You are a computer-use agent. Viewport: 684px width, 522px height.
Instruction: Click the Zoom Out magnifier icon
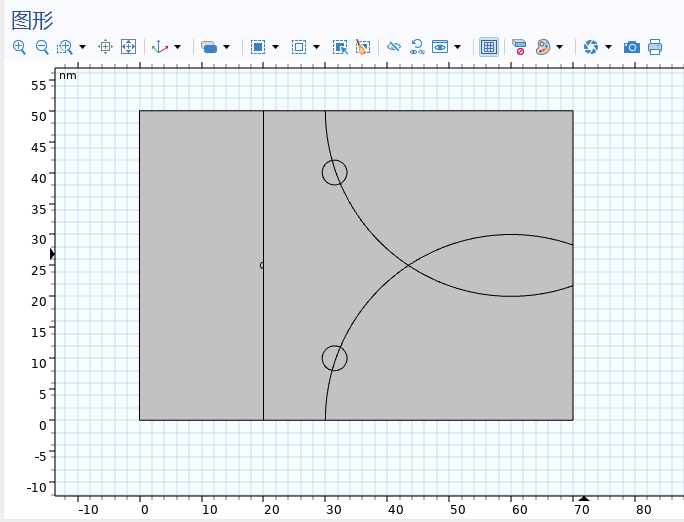pyautogui.click(x=42, y=47)
